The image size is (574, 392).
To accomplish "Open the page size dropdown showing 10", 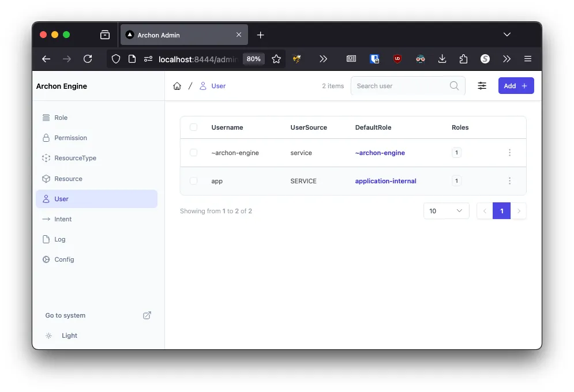I will click(447, 211).
